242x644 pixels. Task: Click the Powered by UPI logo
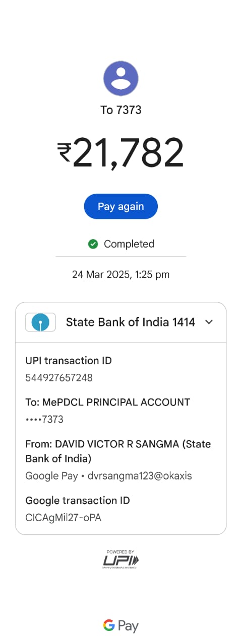click(x=121, y=559)
